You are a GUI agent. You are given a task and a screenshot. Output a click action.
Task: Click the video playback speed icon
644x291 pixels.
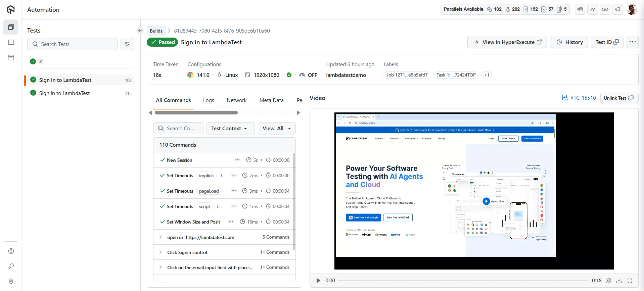[x=608, y=281]
